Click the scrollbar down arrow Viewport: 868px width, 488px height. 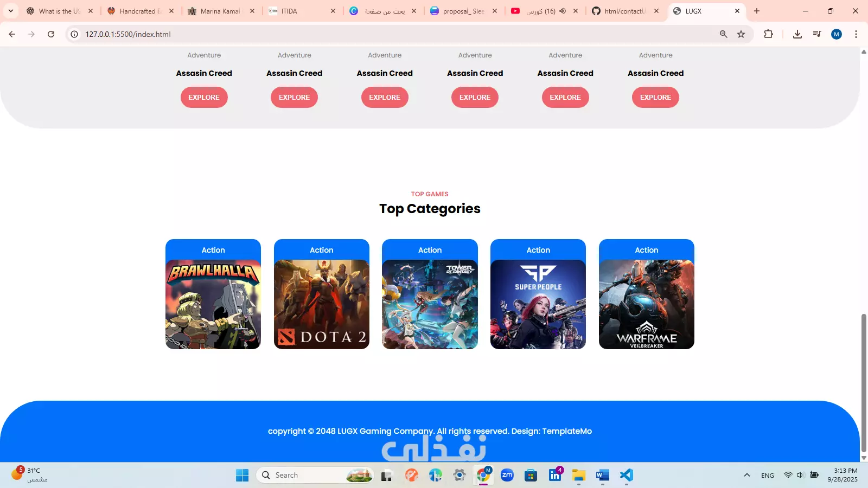pos(864,458)
